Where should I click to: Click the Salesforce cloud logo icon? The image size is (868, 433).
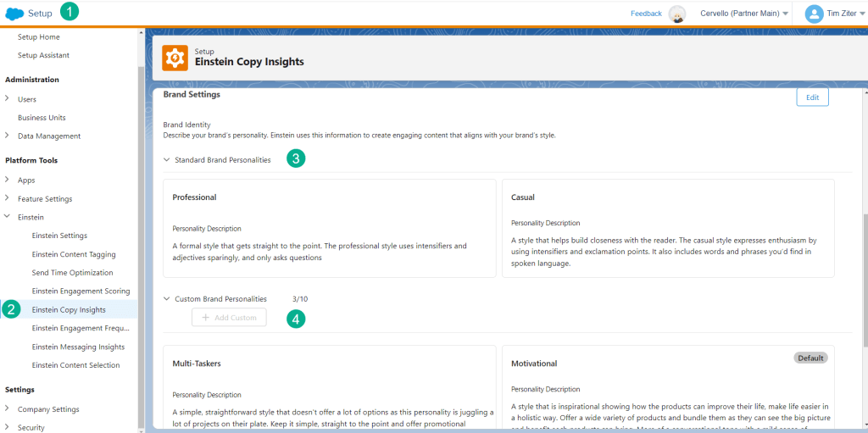pos(14,14)
